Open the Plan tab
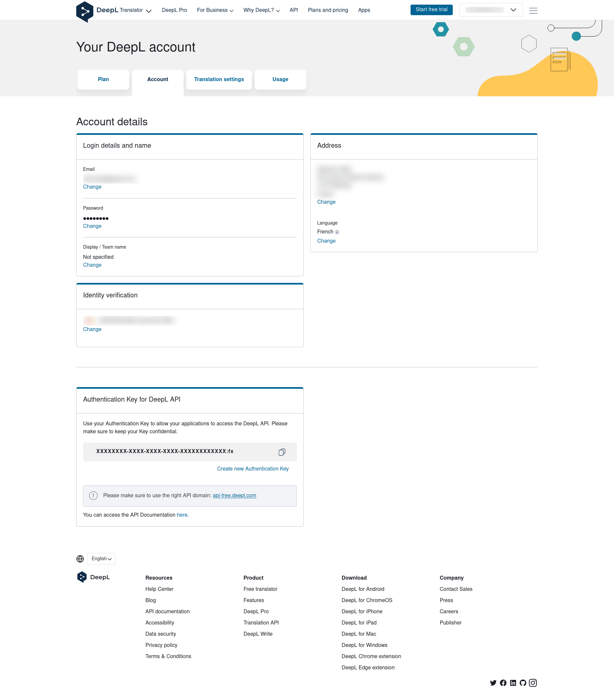 tap(103, 79)
